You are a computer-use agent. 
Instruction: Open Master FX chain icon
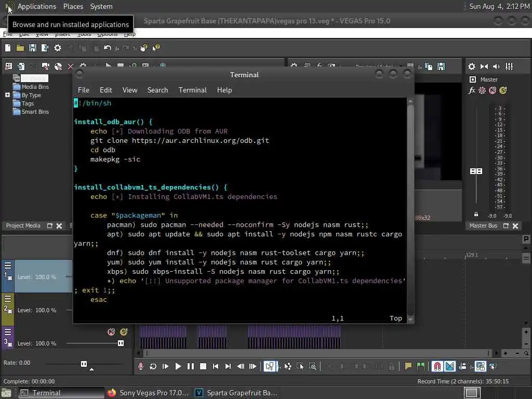(472, 90)
